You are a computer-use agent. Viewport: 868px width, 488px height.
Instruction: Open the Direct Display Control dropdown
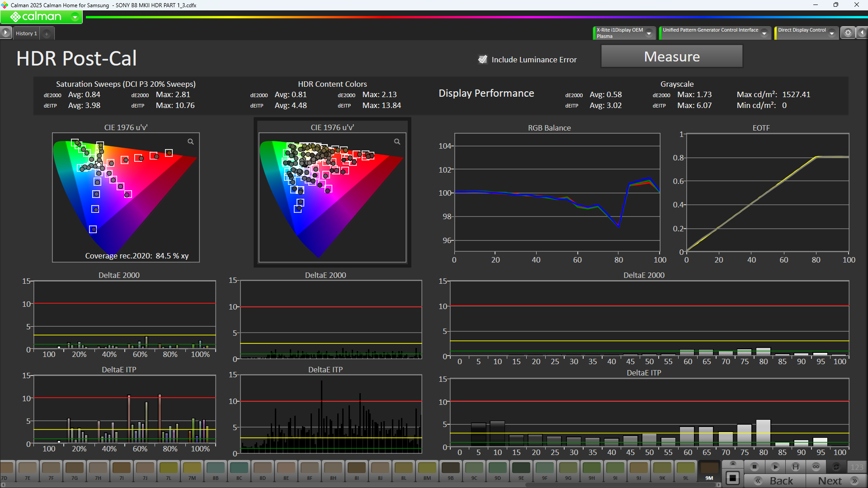(832, 33)
